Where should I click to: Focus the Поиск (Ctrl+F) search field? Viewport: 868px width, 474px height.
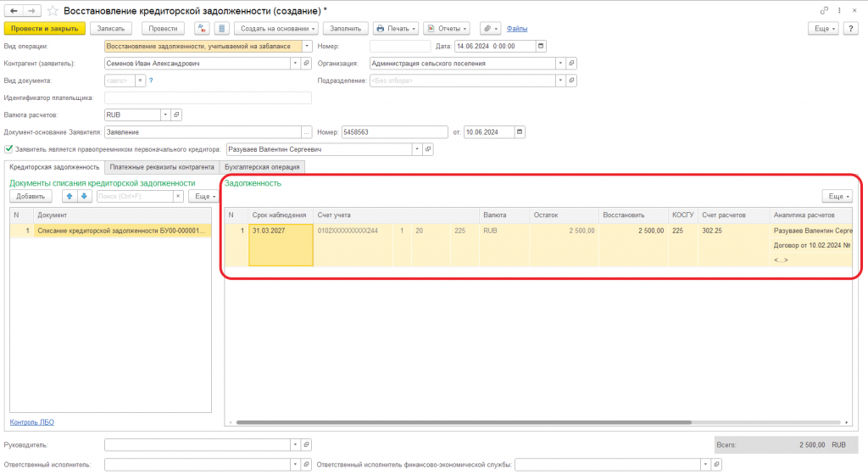click(135, 196)
